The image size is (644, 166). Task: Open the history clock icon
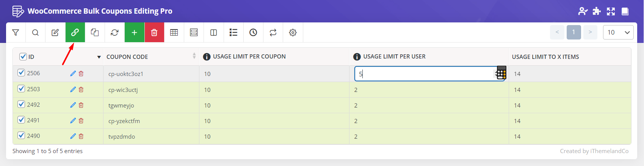coord(253,33)
